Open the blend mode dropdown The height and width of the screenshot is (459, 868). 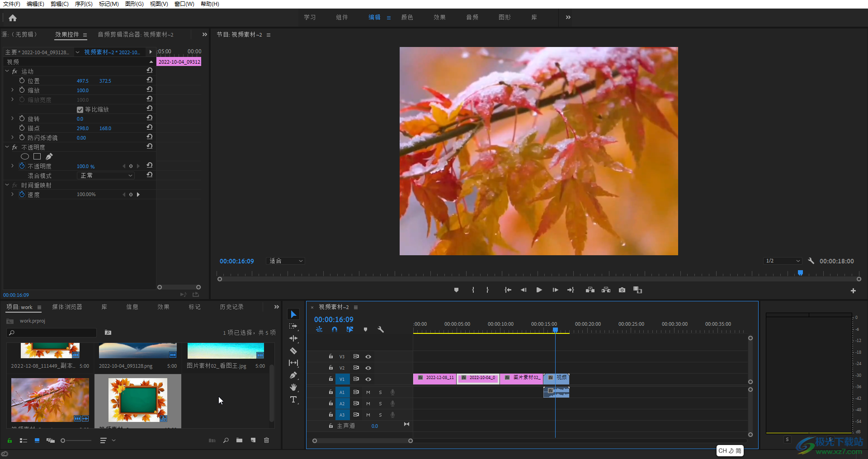pos(106,176)
